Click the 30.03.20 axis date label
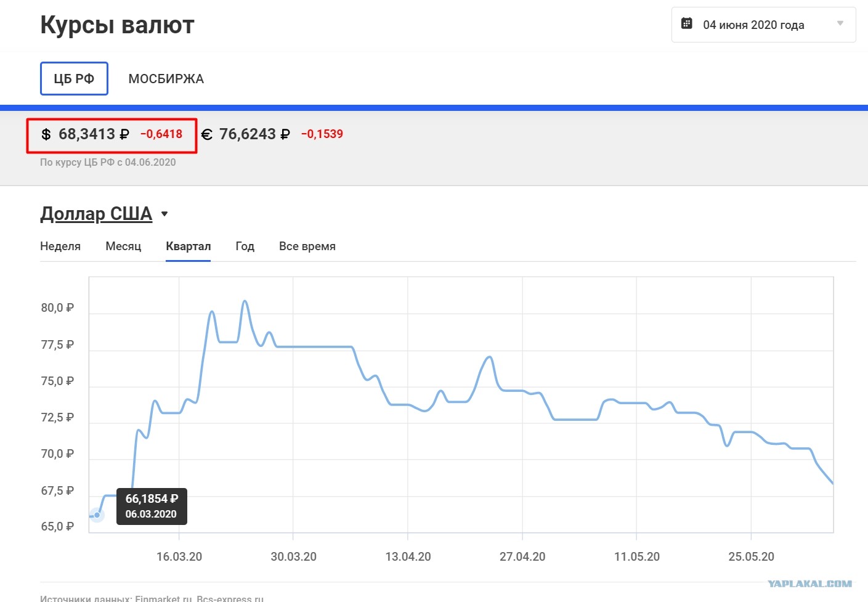Viewport: 868px width, 602px height. point(294,557)
